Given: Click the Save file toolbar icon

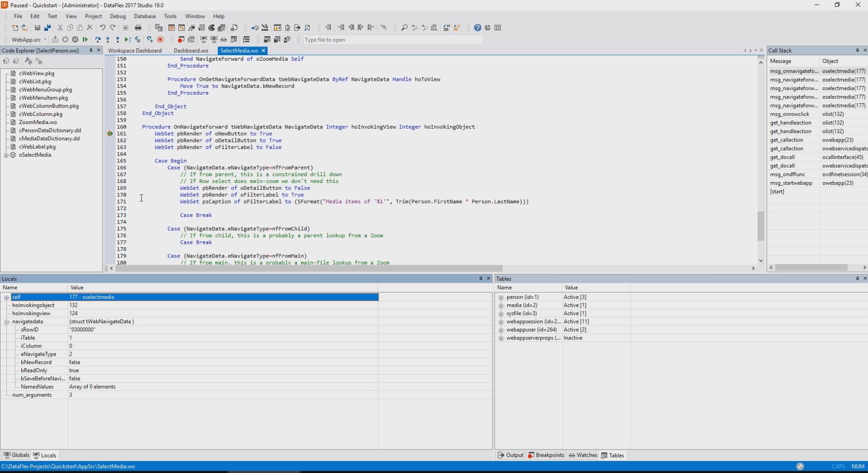Looking at the screenshot, I should [38, 28].
